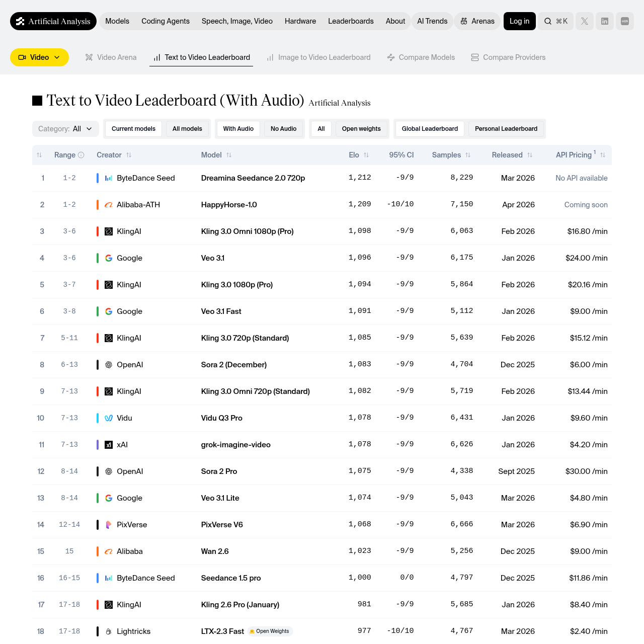Image resolution: width=644 pixels, height=644 pixels.
Task: Open the Leaderboards menu
Action: 351,21
